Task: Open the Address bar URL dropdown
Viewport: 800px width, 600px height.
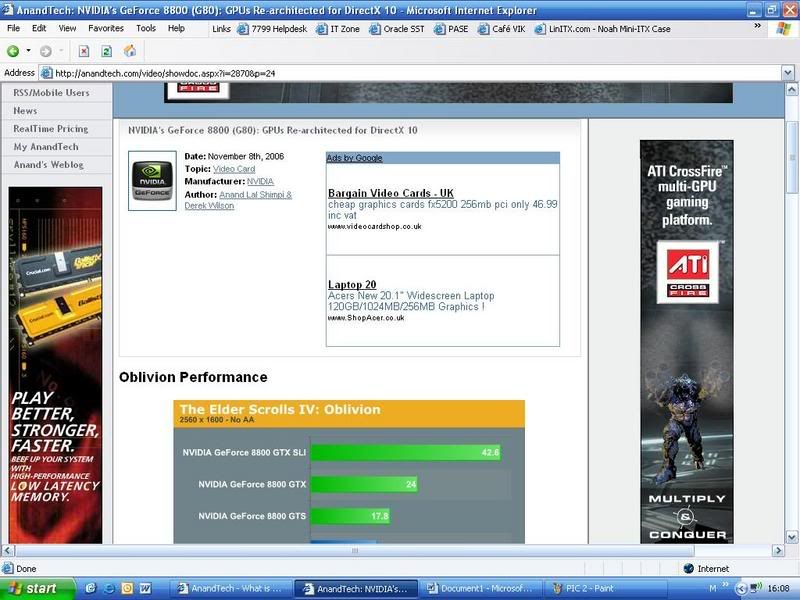Action: [788, 73]
